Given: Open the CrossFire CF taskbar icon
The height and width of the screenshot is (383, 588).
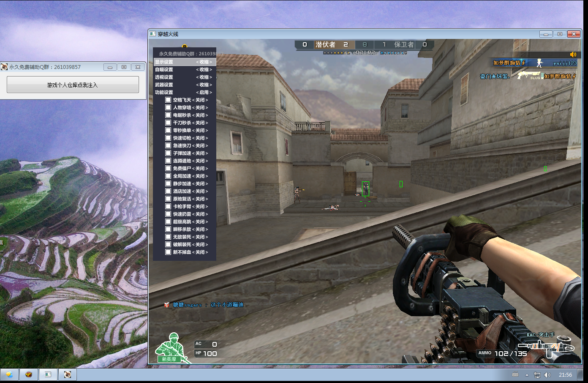Looking at the screenshot, I should pos(28,375).
